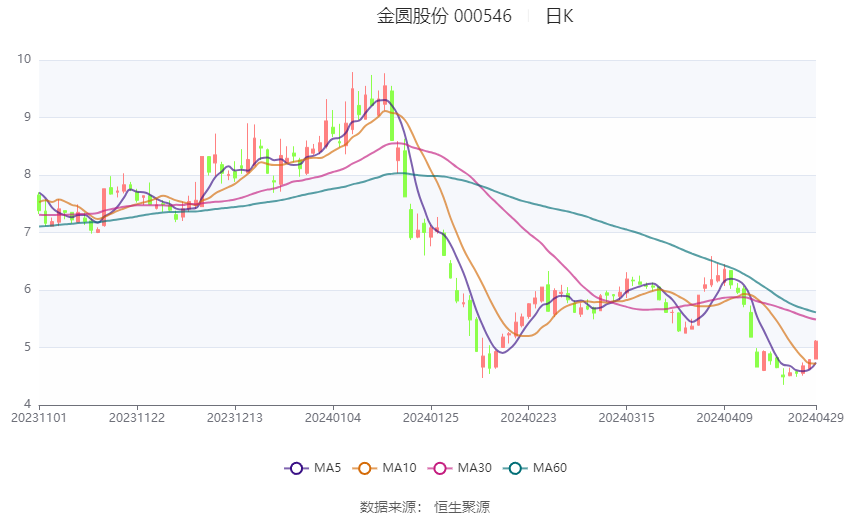The width and height of the screenshot is (850, 517).
Task: Click the 20231122 date axis label
Action: (137, 418)
